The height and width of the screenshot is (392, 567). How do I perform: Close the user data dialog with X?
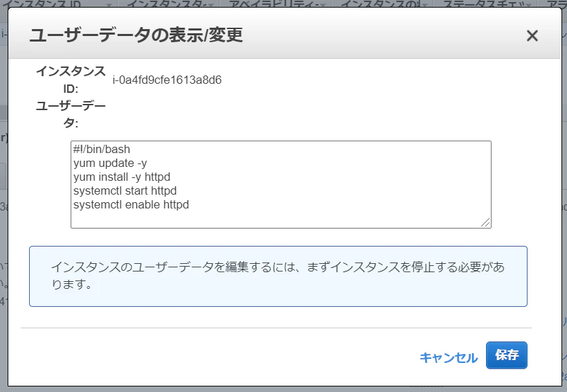[532, 35]
